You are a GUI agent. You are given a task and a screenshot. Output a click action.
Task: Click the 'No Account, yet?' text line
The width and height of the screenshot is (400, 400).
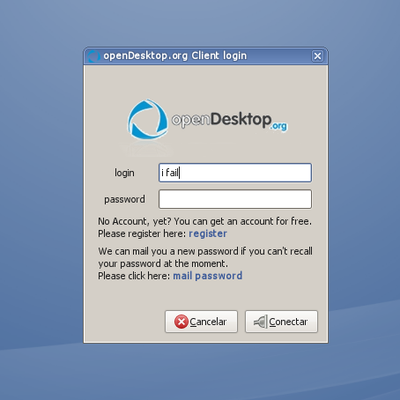pyautogui.click(x=205, y=221)
